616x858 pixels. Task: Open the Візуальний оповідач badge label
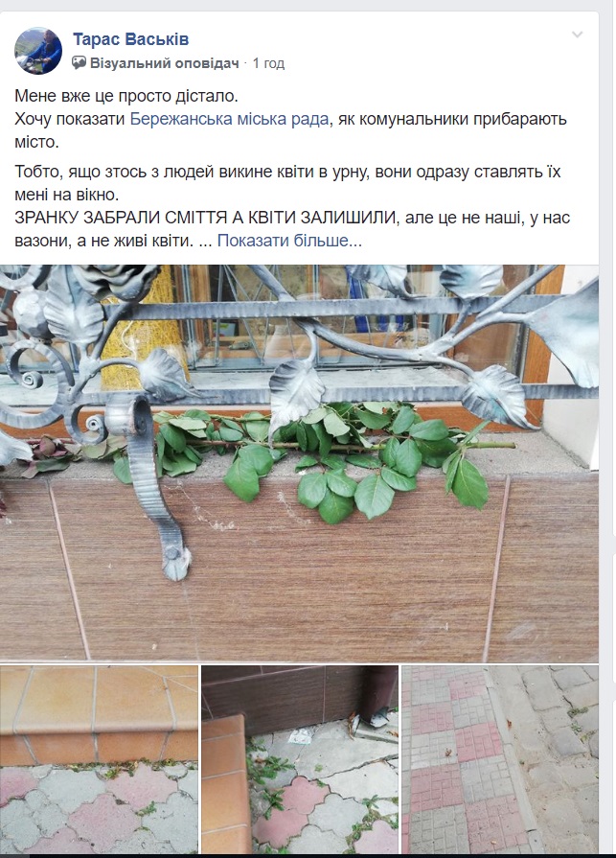(165, 63)
